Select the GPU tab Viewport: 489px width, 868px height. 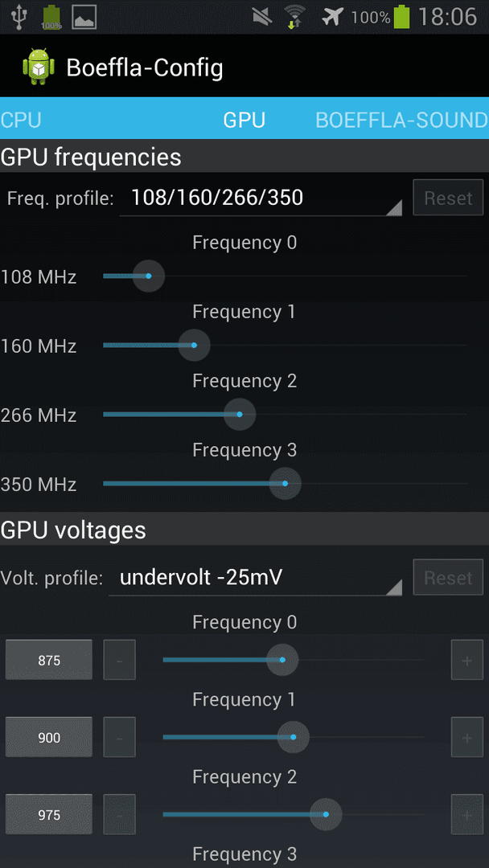pyautogui.click(x=244, y=120)
